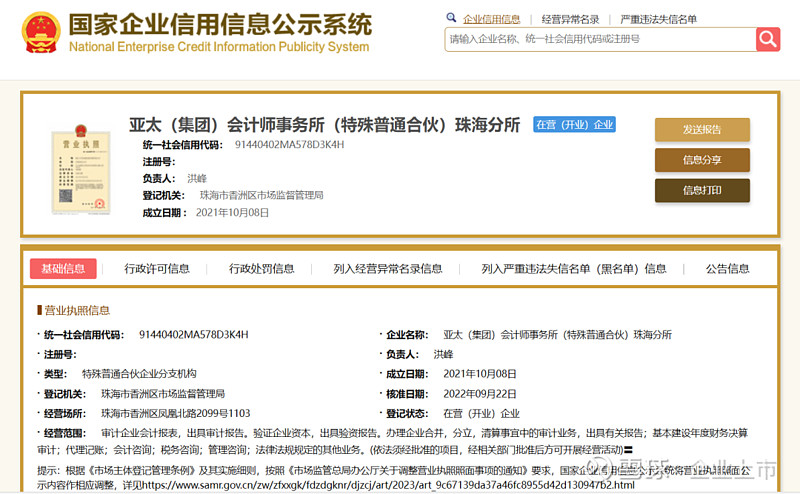
Task: Click the small magnifier icon beside 企业信用信息
Action: point(451,18)
